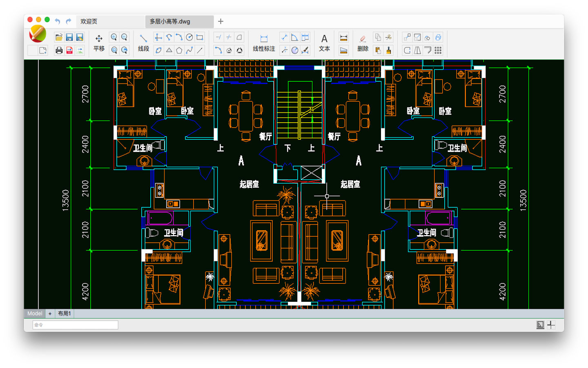Click the array grid pattern icon
Screen dimensions: 588x368
(x=438, y=50)
